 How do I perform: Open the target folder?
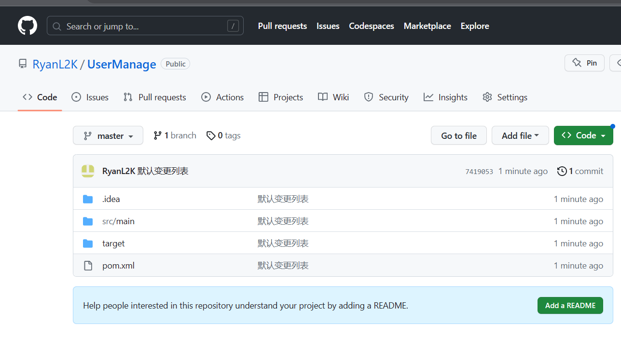[113, 243]
